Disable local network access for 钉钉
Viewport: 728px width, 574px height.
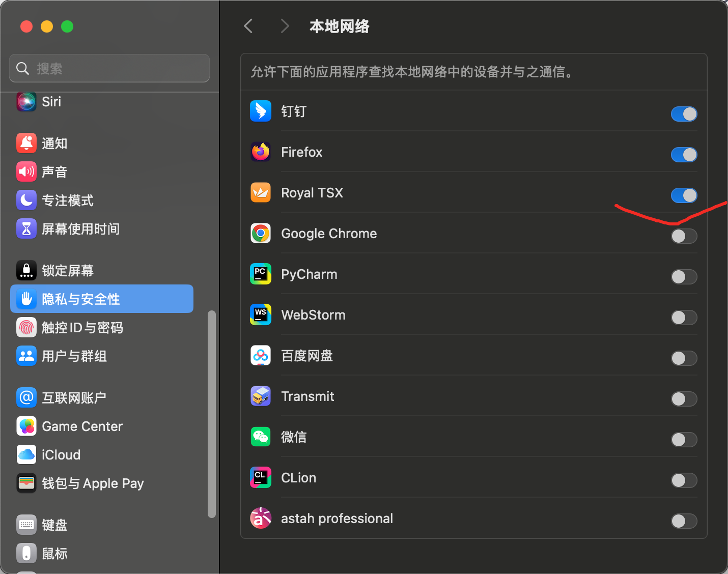coord(684,114)
